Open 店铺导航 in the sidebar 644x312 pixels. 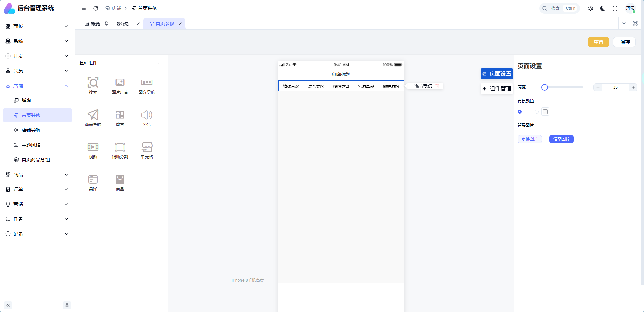coord(31,130)
